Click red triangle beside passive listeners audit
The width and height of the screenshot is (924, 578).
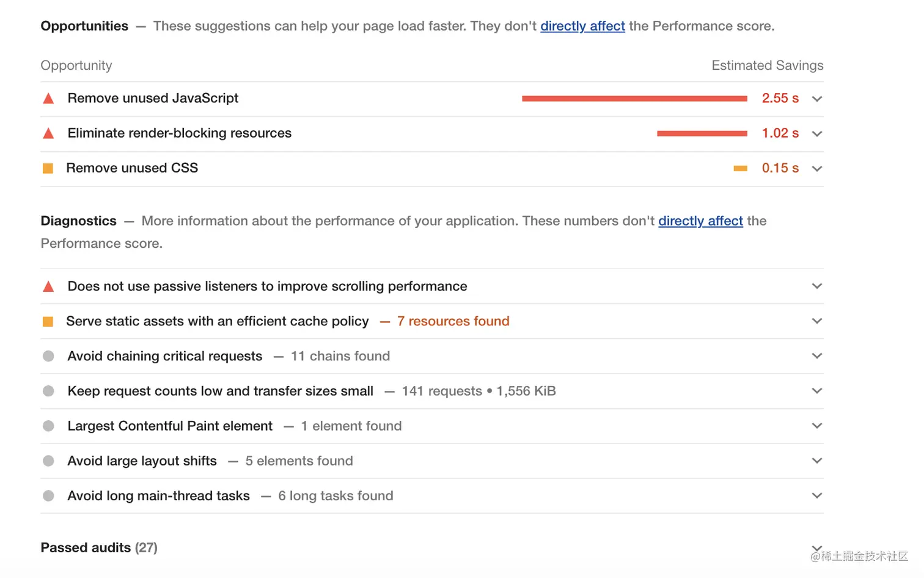click(48, 286)
